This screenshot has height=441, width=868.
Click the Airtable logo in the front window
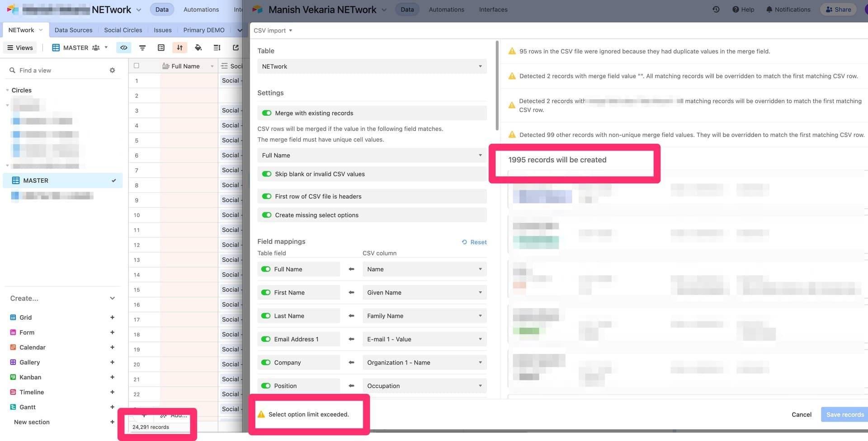click(257, 9)
